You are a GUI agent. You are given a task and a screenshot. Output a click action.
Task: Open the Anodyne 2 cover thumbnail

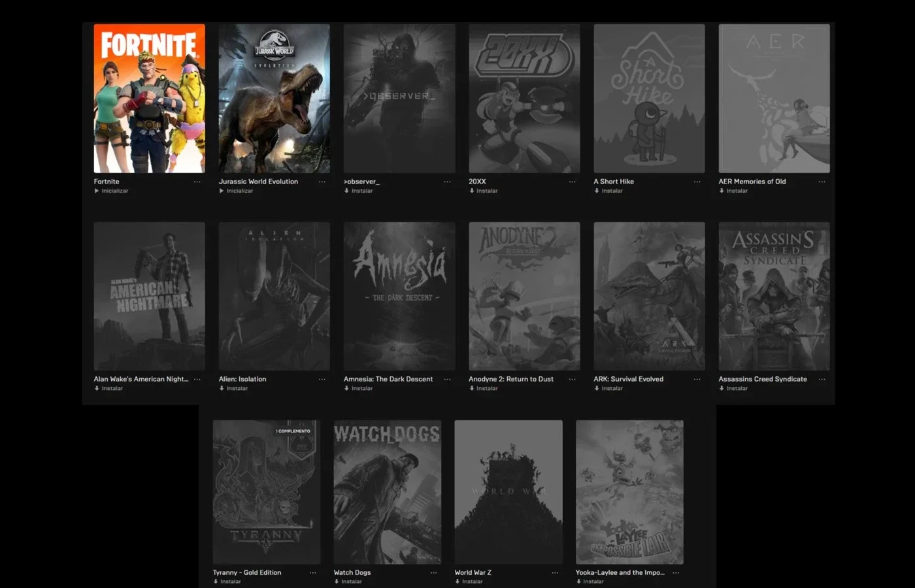524,296
